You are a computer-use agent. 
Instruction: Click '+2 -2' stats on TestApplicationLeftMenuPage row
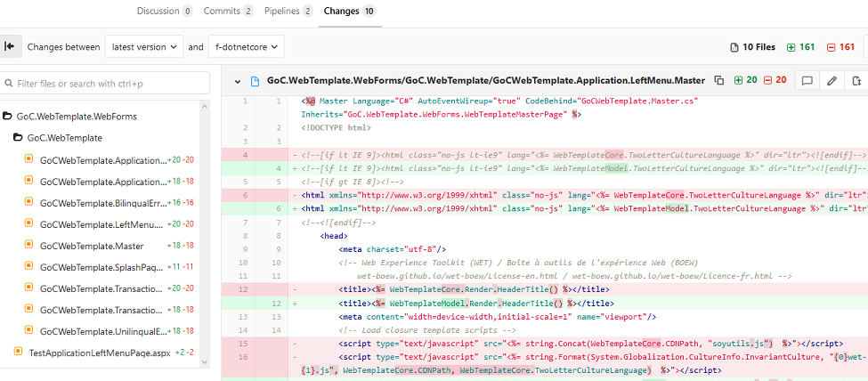pyautogui.click(x=184, y=352)
